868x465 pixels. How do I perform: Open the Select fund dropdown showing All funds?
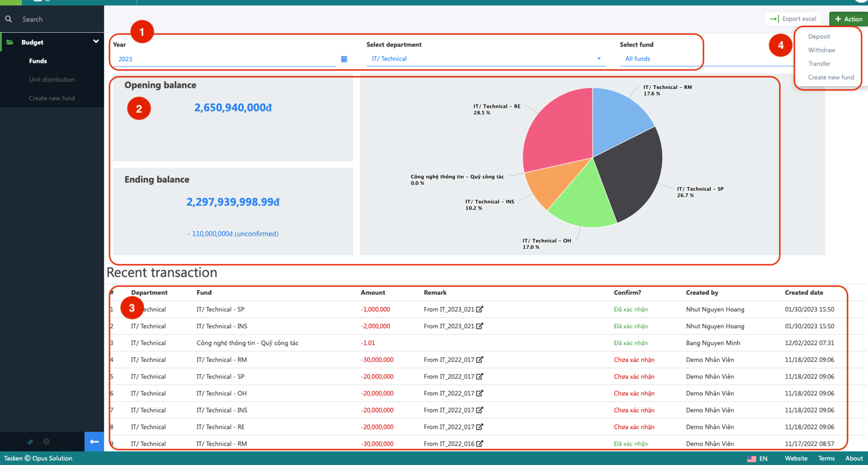(x=658, y=59)
